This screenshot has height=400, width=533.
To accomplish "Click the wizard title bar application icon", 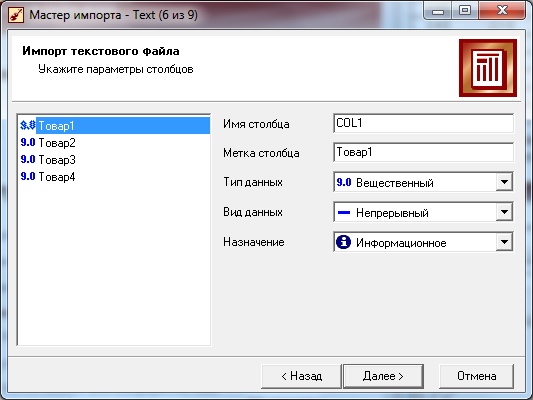I will [16, 15].
